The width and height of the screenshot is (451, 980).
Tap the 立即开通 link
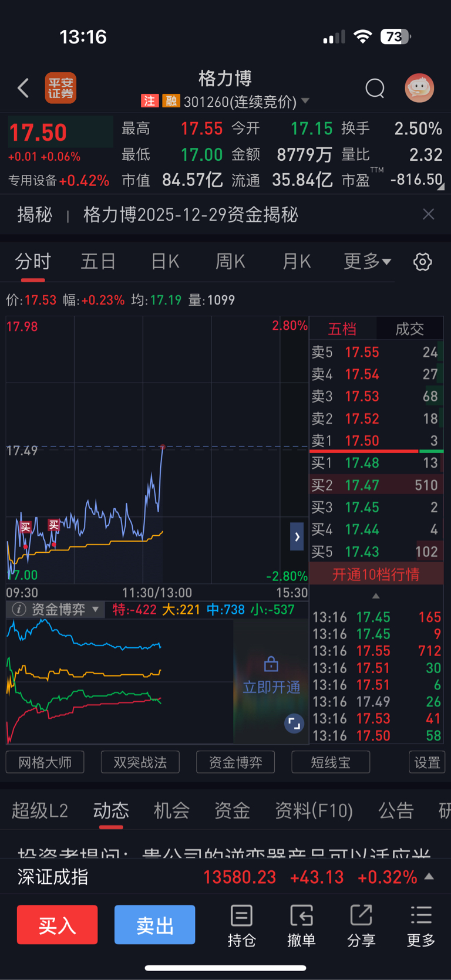(x=271, y=687)
